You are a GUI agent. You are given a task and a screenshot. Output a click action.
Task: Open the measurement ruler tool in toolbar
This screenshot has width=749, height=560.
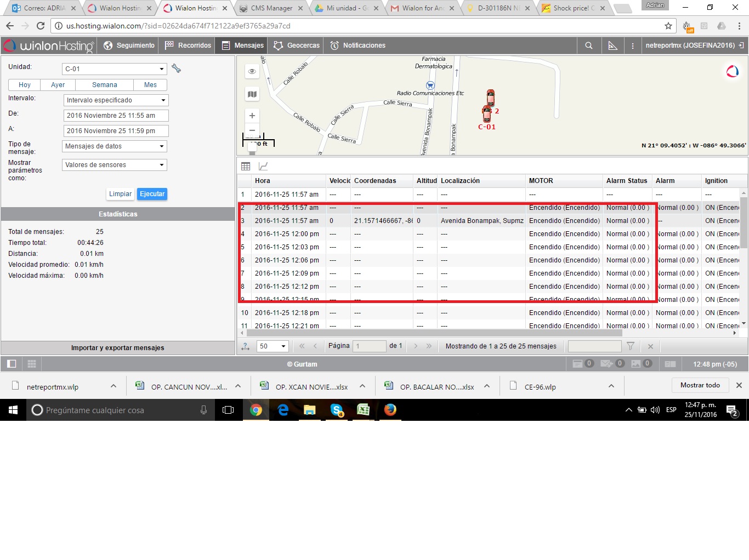pos(612,45)
